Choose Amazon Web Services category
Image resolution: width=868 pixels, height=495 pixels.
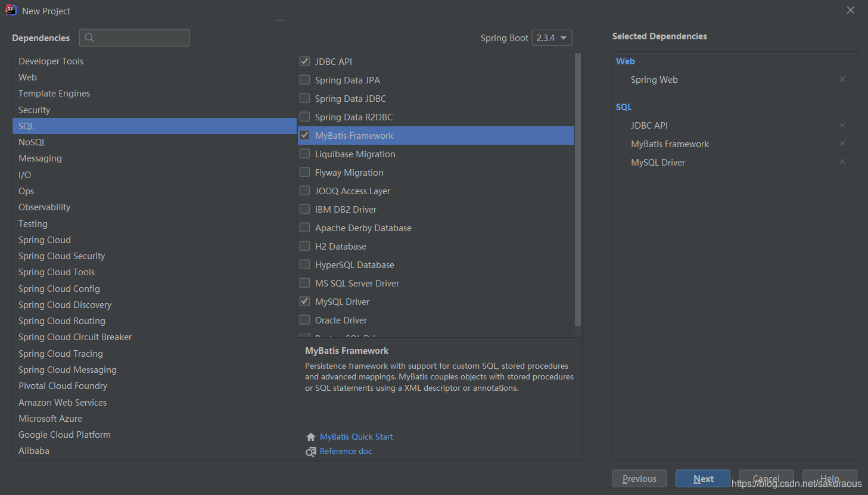click(154, 403)
